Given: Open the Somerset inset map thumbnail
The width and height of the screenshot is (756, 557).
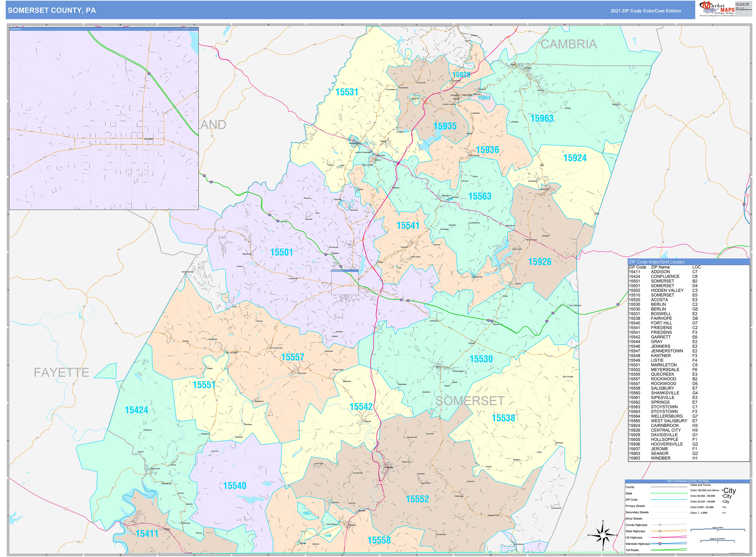Looking at the screenshot, I should pos(104,118).
